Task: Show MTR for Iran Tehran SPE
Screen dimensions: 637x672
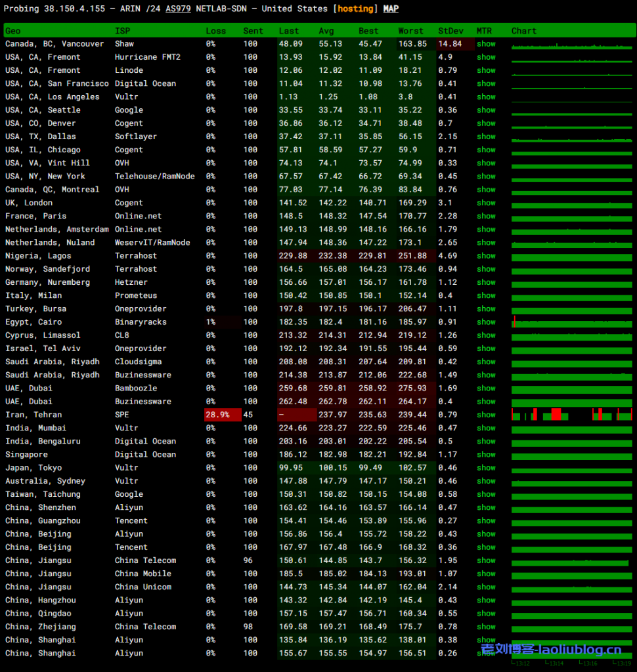Action: coord(486,415)
